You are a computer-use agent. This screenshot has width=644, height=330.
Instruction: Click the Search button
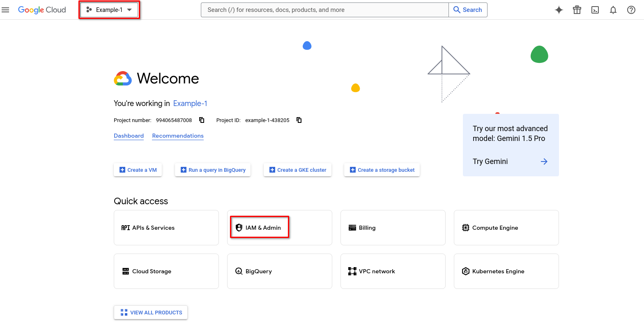pos(468,10)
